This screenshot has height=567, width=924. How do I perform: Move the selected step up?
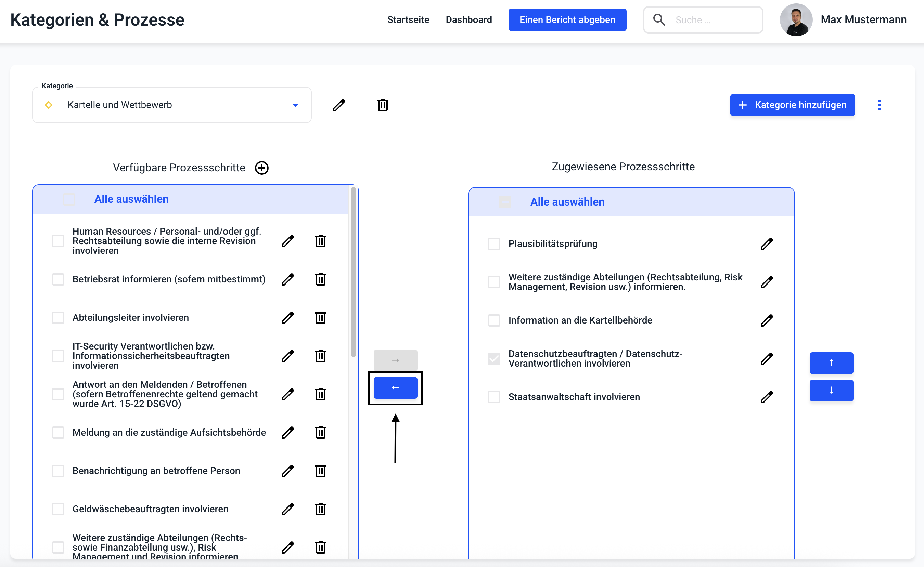[831, 362]
